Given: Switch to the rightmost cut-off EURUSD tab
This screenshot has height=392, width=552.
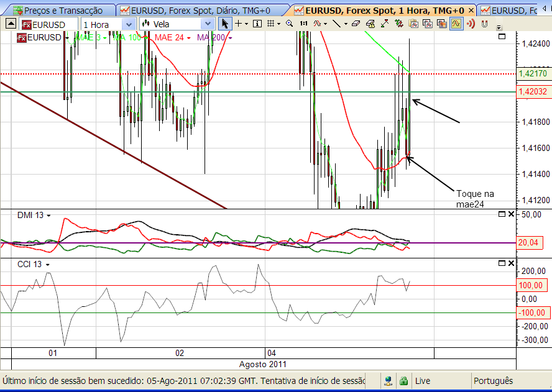Looking at the screenshot, I should click(x=508, y=11).
